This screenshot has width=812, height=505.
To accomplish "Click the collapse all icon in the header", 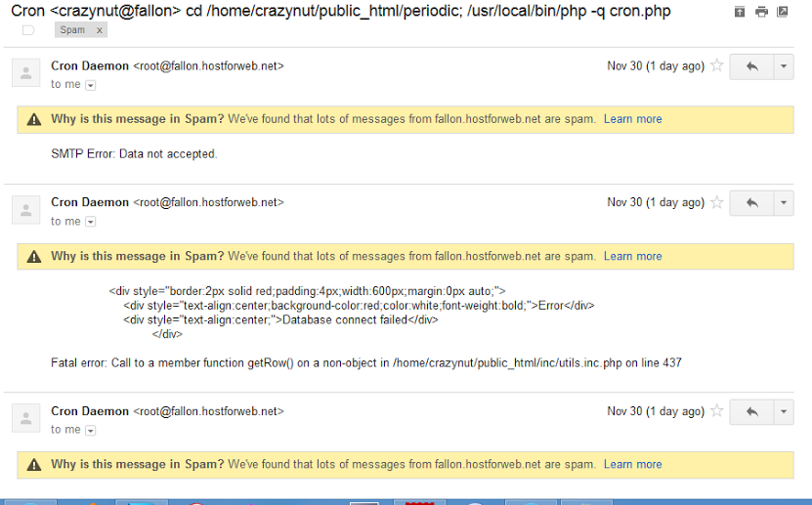I will coord(740,12).
